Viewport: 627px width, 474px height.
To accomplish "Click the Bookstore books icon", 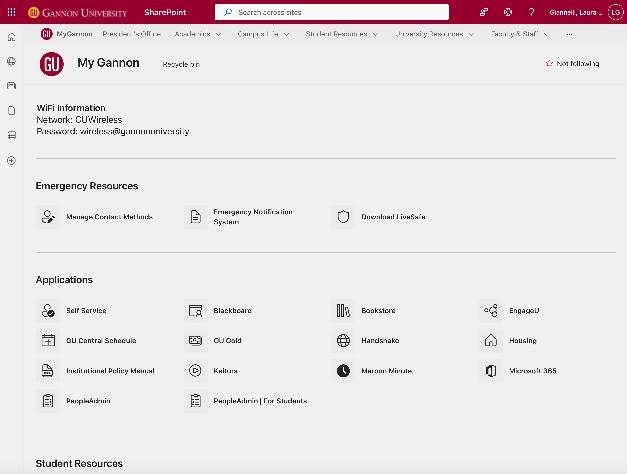I will click(343, 310).
